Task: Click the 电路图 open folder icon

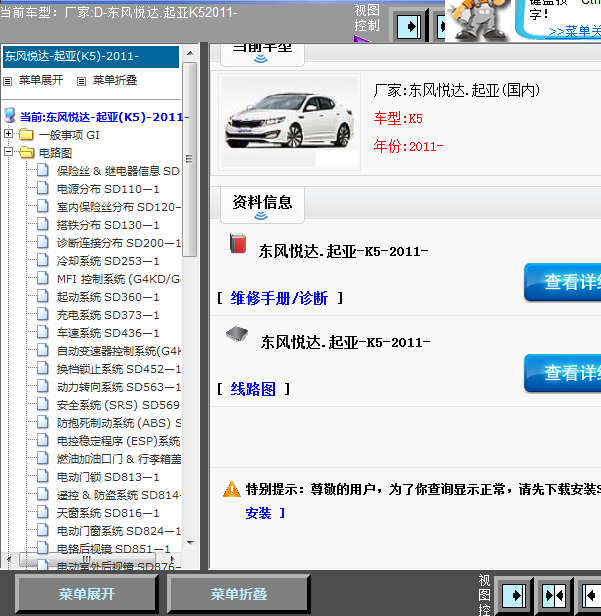Action: point(26,152)
